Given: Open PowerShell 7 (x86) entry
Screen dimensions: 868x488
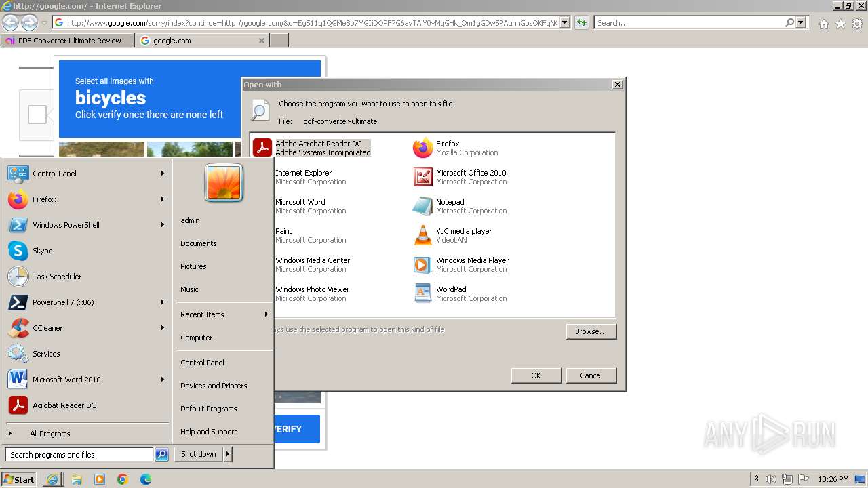Looking at the screenshot, I should 86,302.
